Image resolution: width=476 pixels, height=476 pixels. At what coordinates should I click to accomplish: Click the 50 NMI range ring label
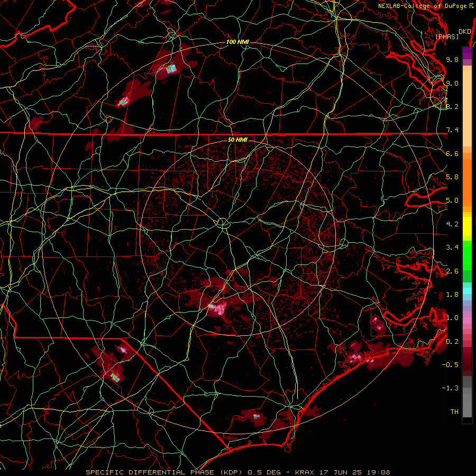237,140
